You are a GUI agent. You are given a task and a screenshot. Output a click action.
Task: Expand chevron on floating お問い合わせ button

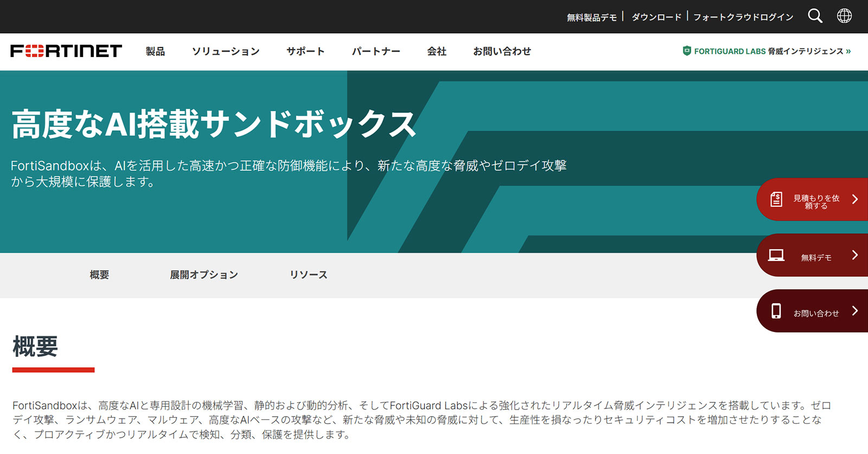[855, 311]
